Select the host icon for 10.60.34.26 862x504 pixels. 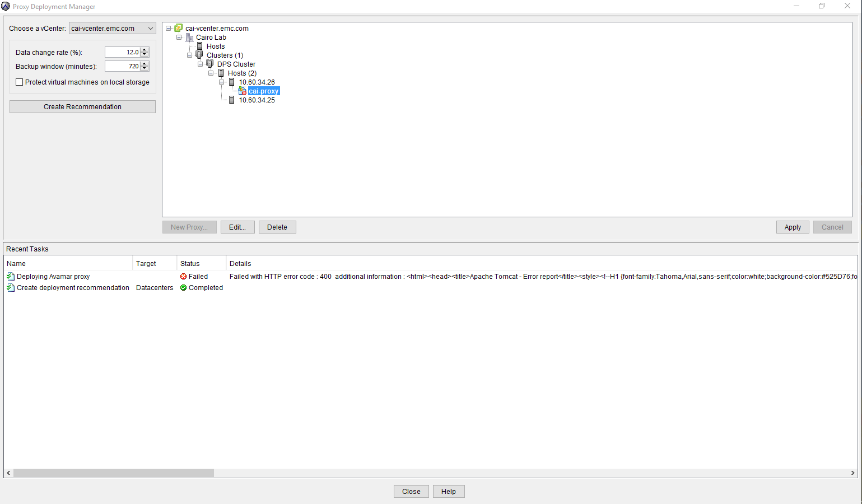coord(231,82)
